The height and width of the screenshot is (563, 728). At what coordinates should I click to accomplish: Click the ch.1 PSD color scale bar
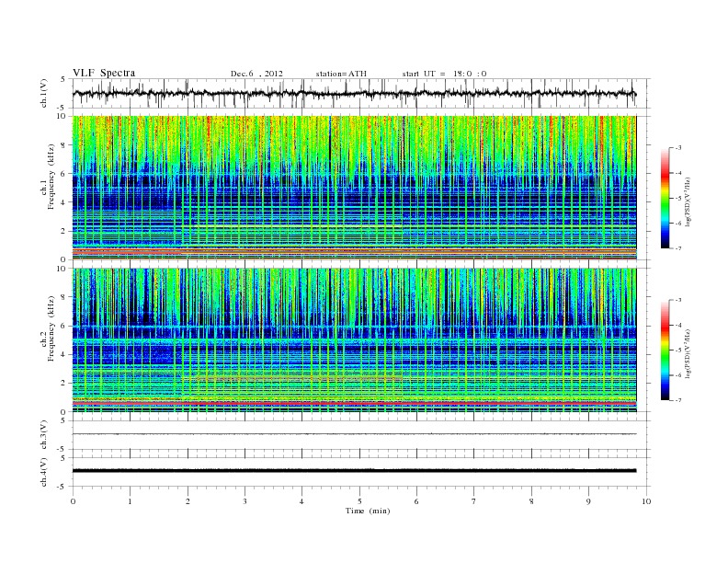[x=665, y=198]
